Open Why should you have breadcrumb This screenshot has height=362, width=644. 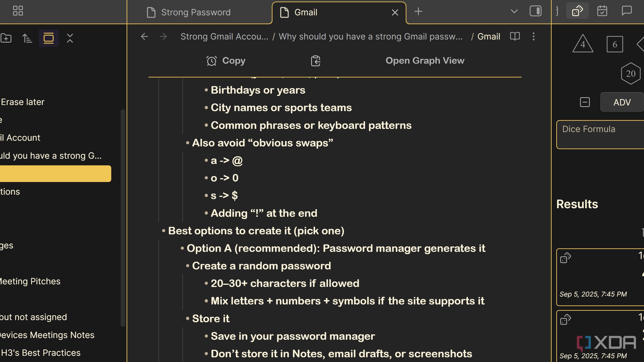click(370, 36)
